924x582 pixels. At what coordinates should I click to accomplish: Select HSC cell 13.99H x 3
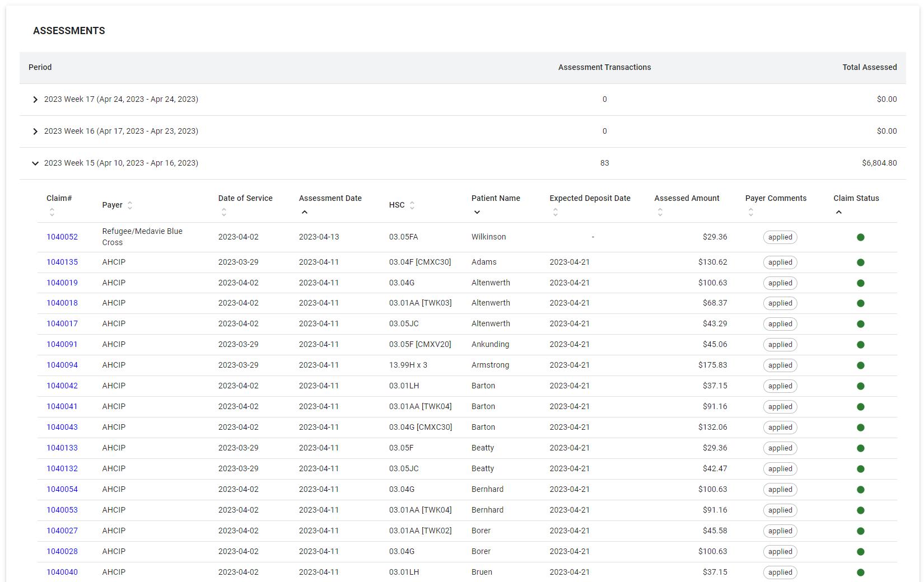pyautogui.click(x=408, y=365)
